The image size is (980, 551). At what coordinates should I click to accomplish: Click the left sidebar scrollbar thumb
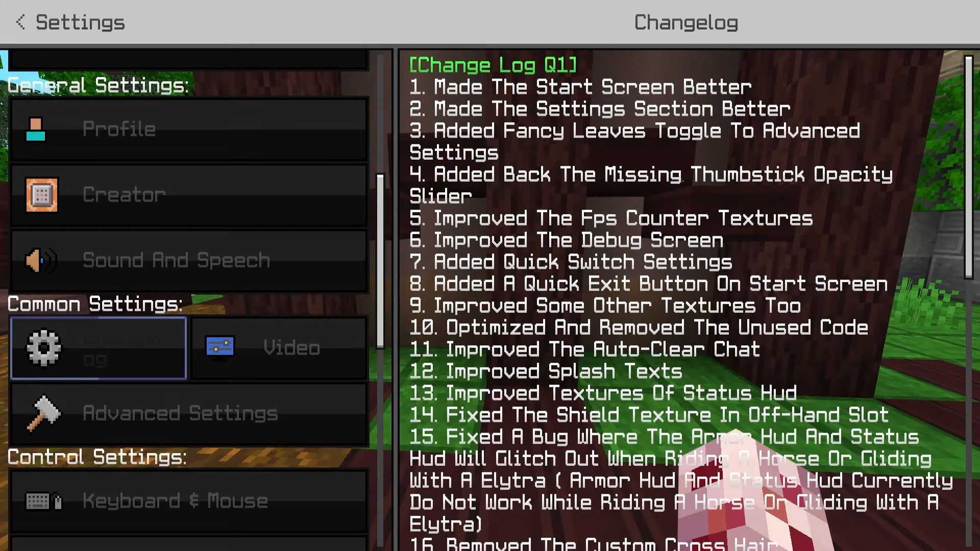pos(380,261)
